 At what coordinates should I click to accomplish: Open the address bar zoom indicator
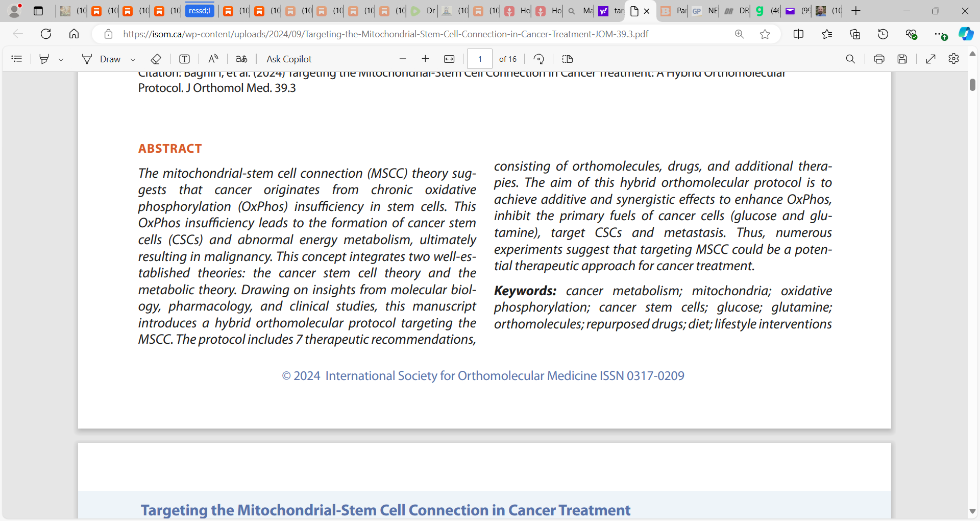(739, 34)
